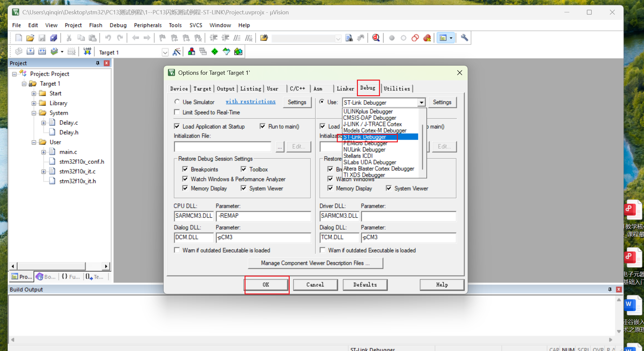
Task: Click Manage Component Viewer Description Files button
Action: click(x=315, y=263)
